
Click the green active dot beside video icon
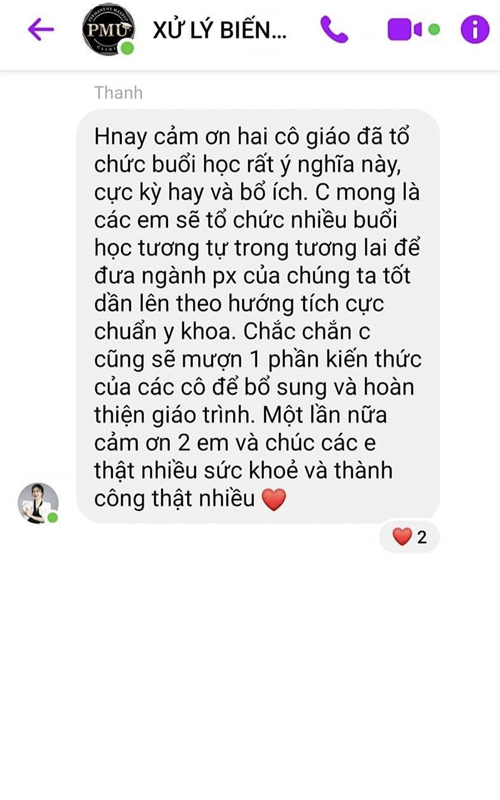coord(434,30)
